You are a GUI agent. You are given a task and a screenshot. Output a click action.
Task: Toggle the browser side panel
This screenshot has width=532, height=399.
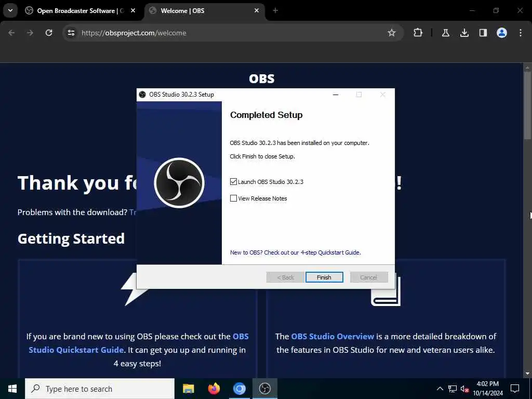click(x=483, y=33)
